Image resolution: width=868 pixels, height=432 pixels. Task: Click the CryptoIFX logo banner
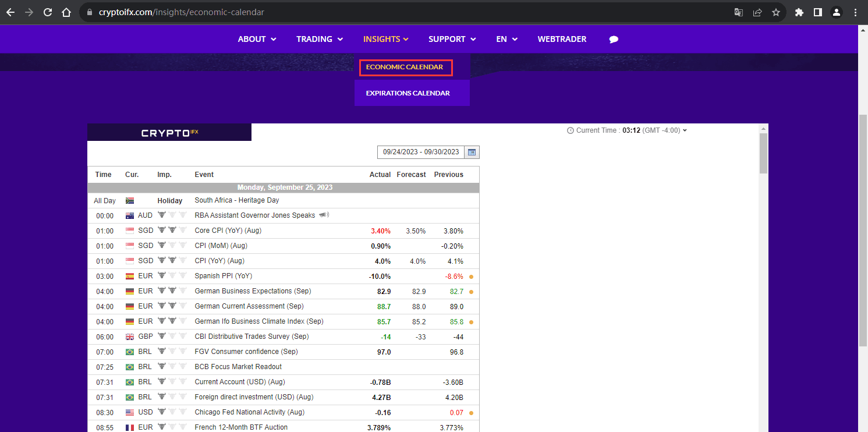tap(169, 132)
